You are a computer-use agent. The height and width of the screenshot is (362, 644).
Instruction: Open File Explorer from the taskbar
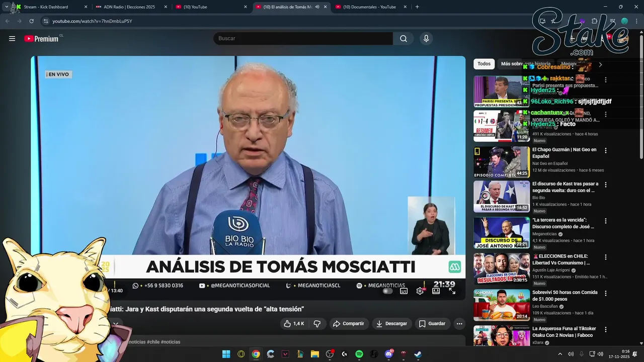pos(314,354)
